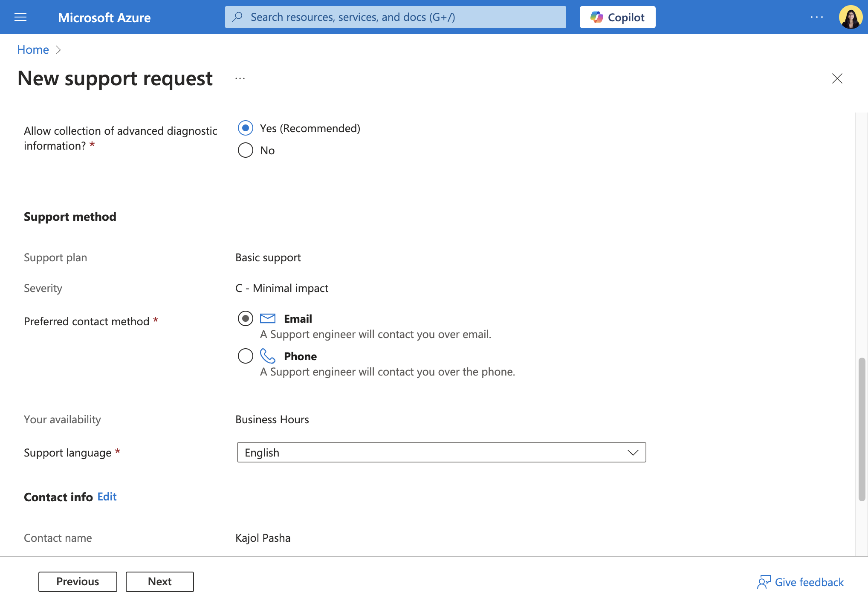Image resolution: width=868 pixels, height=607 pixels.
Task: Open Copilot assistant
Action: point(617,17)
